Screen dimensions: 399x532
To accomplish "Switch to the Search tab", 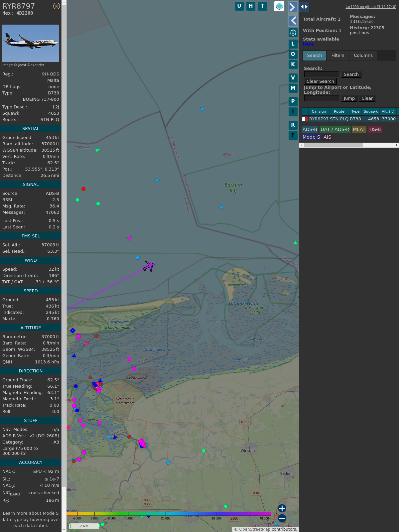I will 314,56.
